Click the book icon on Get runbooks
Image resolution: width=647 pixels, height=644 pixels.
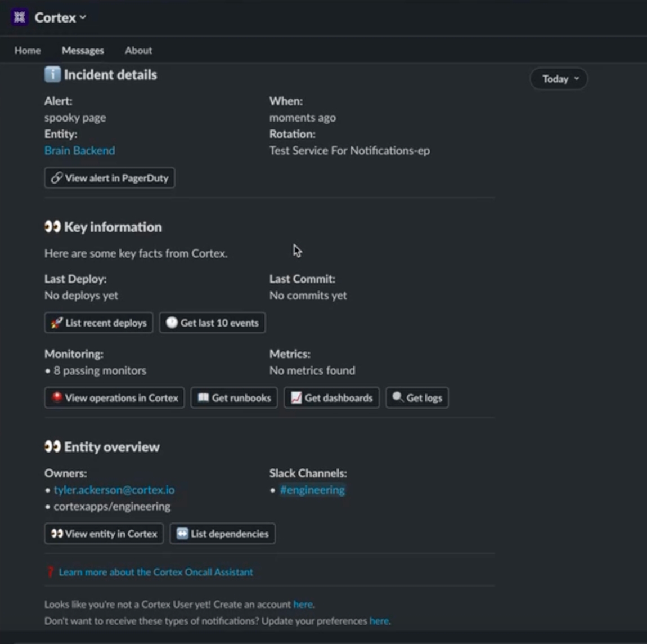(x=203, y=398)
